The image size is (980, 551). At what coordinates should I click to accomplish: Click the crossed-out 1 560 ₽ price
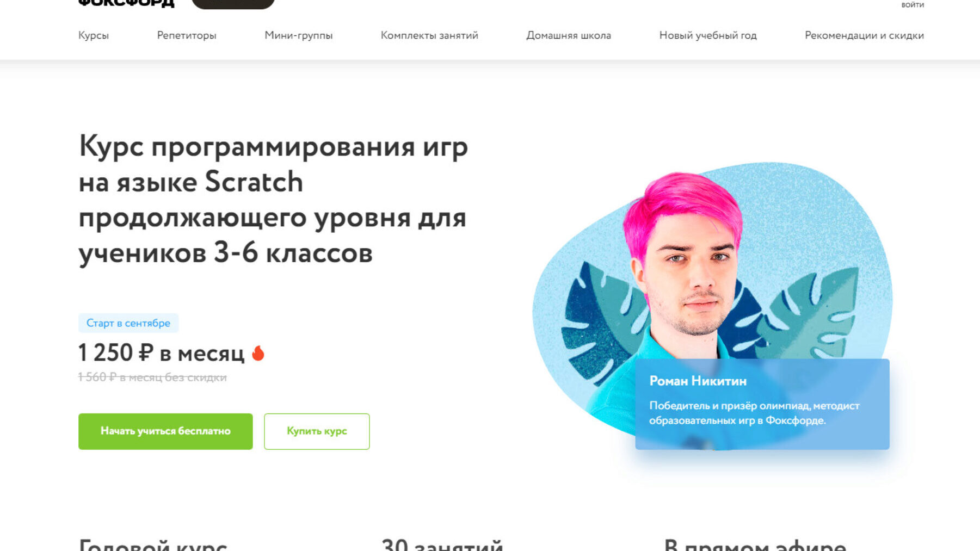coord(152,377)
